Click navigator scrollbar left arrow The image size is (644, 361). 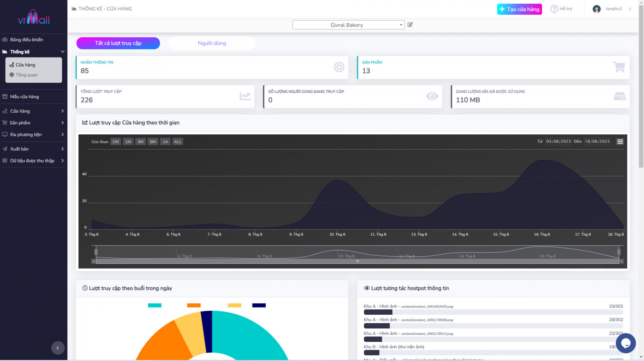[x=94, y=261]
